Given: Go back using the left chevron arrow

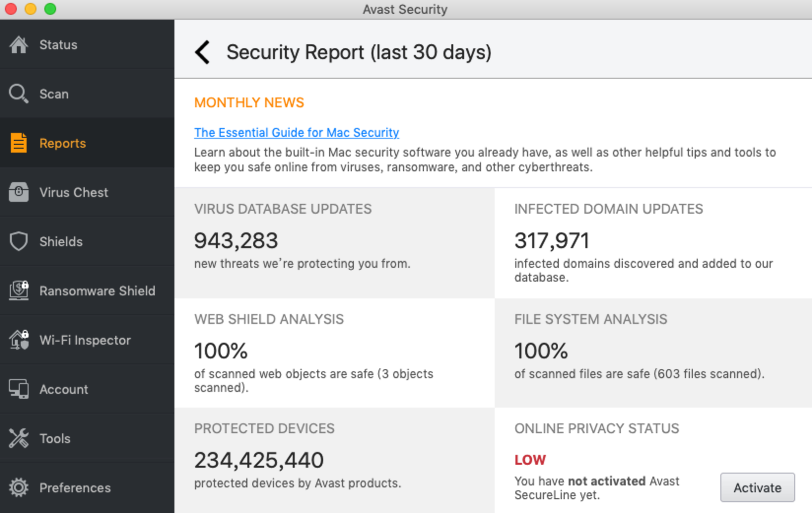Looking at the screenshot, I should [x=203, y=52].
